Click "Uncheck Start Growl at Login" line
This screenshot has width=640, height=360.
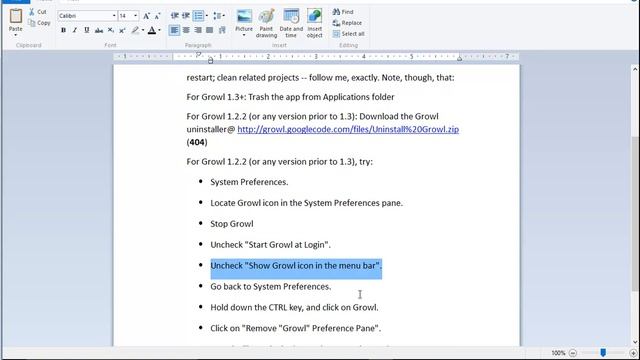coord(270,245)
